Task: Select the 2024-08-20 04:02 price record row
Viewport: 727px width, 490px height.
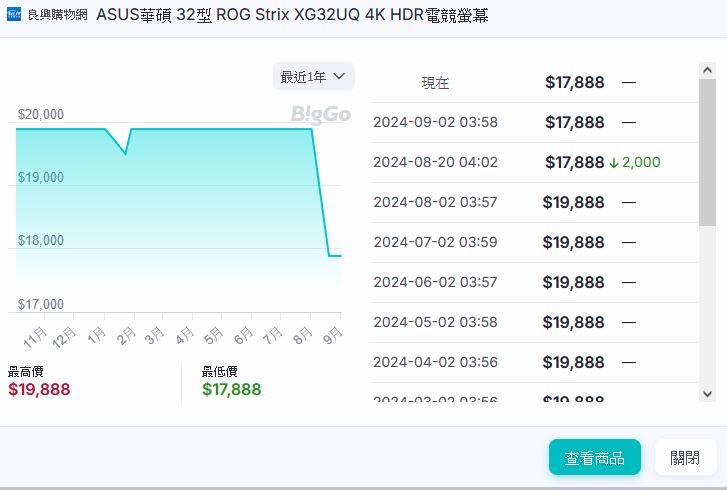Action: click(534, 162)
